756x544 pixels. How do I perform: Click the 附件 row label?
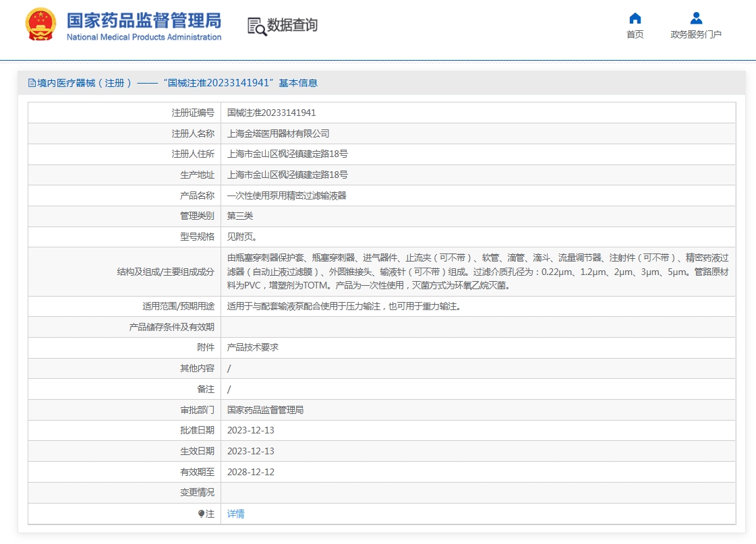point(206,347)
